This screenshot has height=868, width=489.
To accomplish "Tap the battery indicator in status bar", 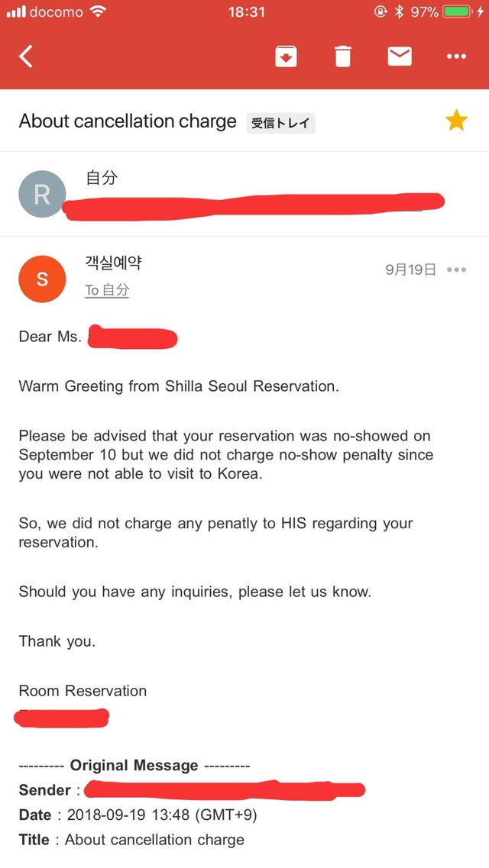I will pyautogui.click(x=457, y=11).
